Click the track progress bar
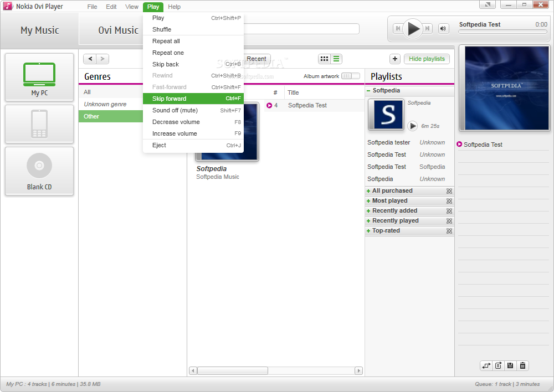This screenshot has width=554, height=392. coord(503,32)
